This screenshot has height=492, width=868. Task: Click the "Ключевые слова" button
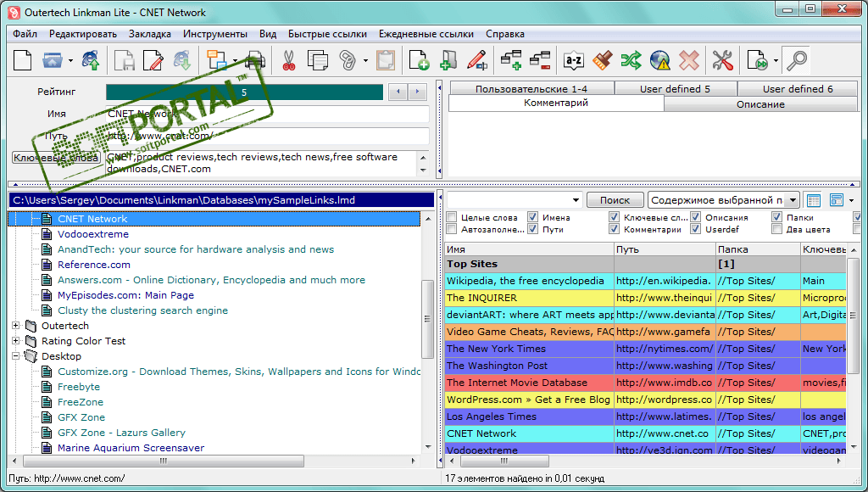click(57, 157)
